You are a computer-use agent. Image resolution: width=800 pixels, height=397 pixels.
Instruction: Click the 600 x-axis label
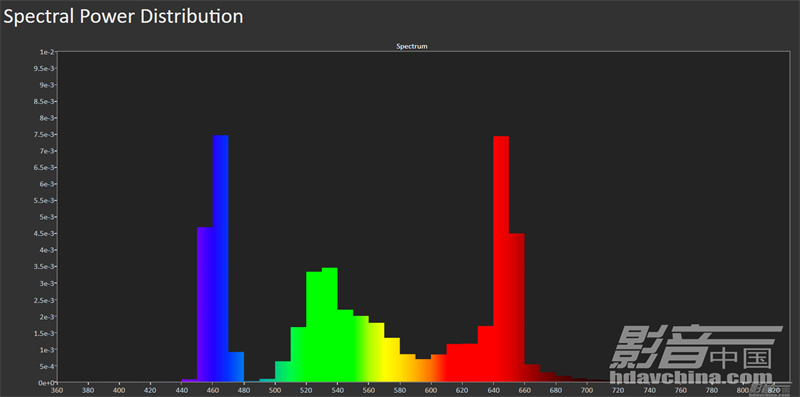(x=431, y=390)
